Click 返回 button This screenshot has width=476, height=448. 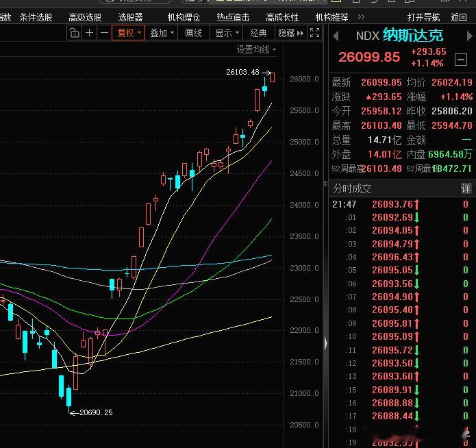tap(459, 17)
